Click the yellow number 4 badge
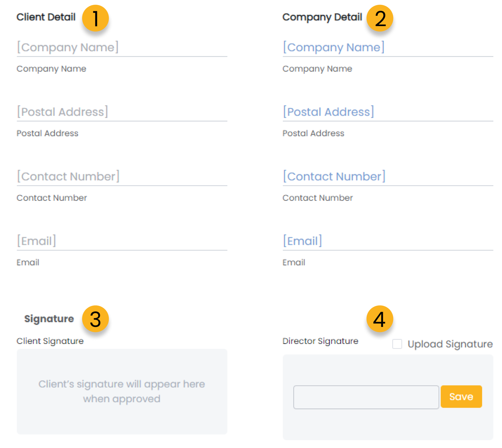The height and width of the screenshot is (448, 502). pyautogui.click(x=380, y=319)
